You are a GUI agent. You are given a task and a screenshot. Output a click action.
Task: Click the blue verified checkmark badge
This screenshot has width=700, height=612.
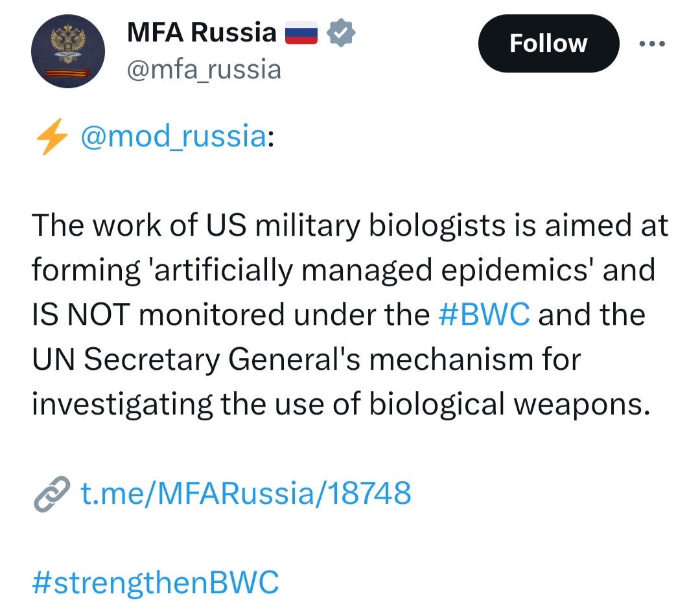click(341, 32)
